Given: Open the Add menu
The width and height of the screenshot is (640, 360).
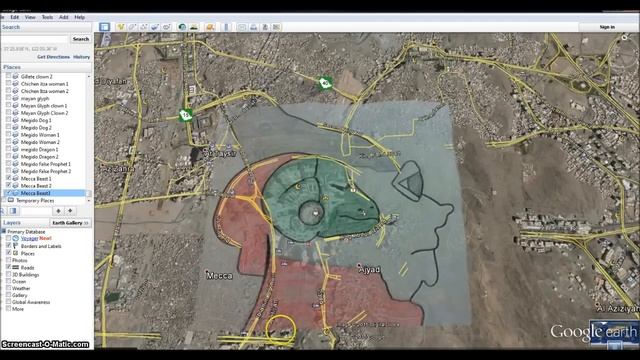Looking at the screenshot, I should [64, 17].
